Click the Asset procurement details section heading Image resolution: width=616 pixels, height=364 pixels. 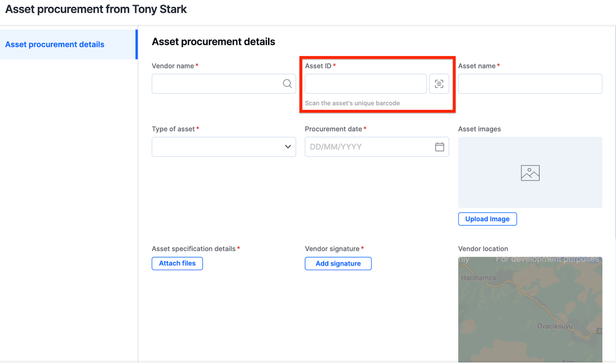click(x=213, y=42)
